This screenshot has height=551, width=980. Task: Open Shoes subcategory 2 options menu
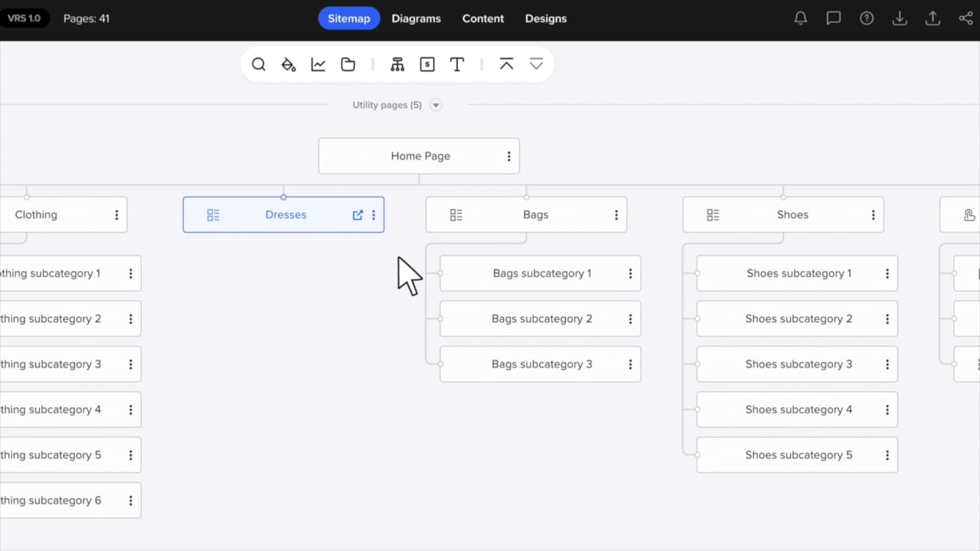(x=887, y=319)
